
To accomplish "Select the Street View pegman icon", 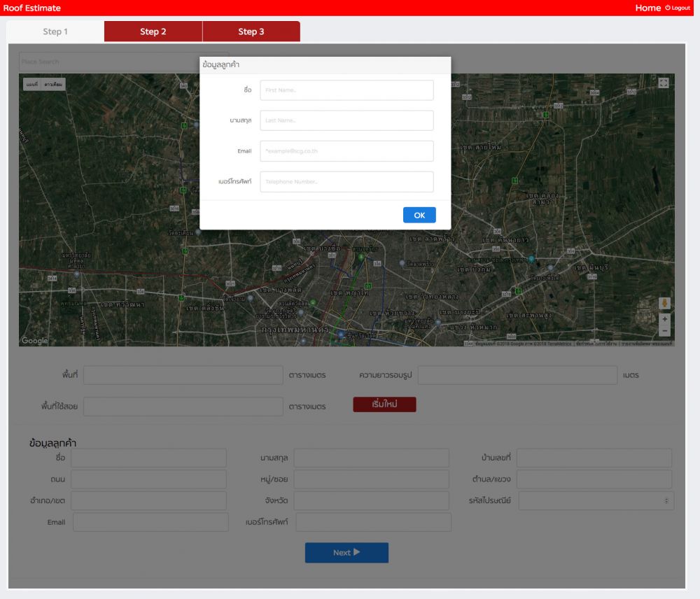I will [664, 304].
